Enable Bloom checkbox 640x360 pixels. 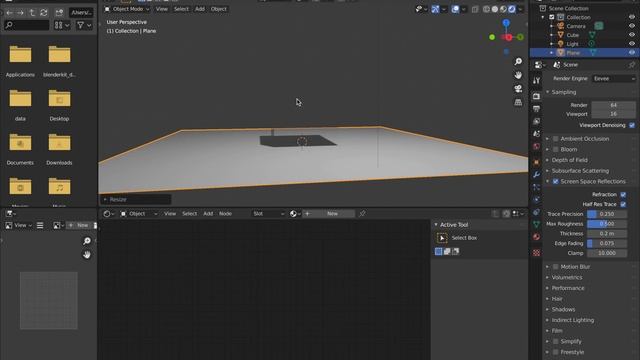pos(556,149)
